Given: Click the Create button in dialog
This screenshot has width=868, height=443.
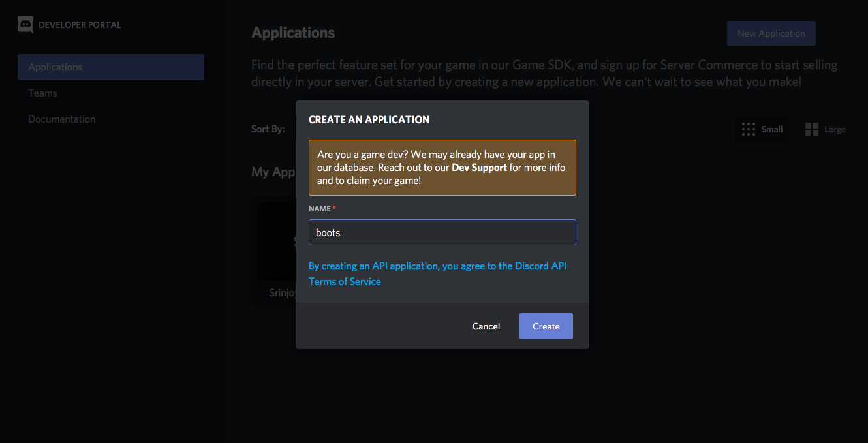Looking at the screenshot, I should coord(546,326).
